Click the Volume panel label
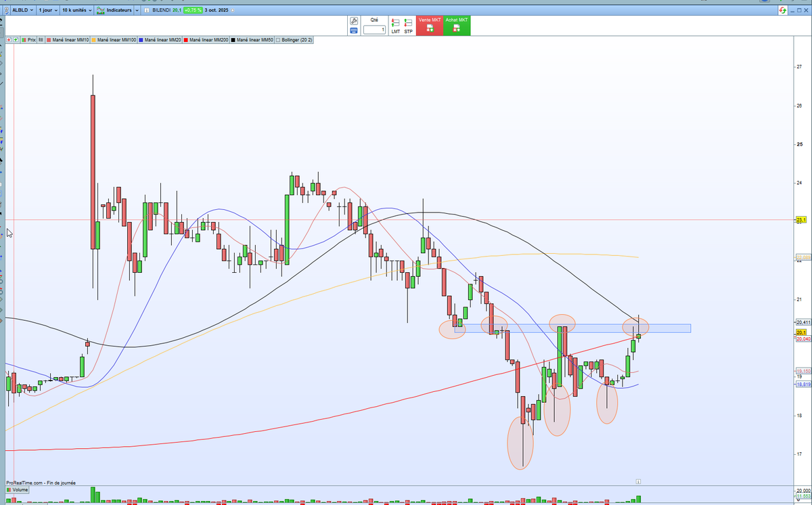 (18, 489)
